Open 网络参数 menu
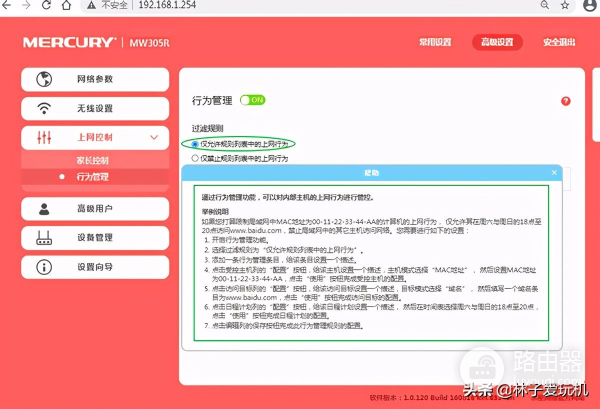 [x=95, y=79]
